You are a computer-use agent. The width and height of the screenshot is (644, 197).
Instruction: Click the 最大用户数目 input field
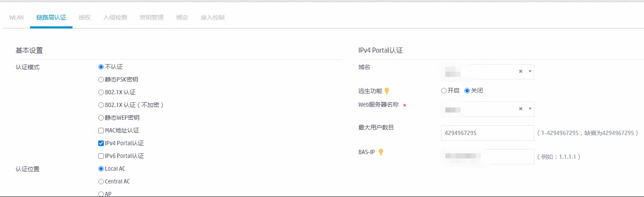coord(487,133)
